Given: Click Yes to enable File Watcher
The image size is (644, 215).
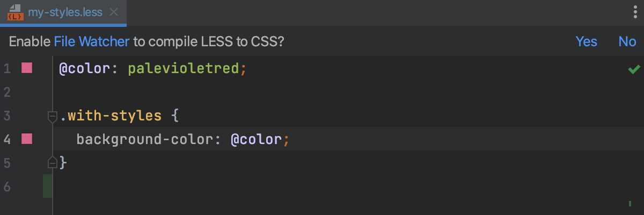Looking at the screenshot, I should pos(586,41).
